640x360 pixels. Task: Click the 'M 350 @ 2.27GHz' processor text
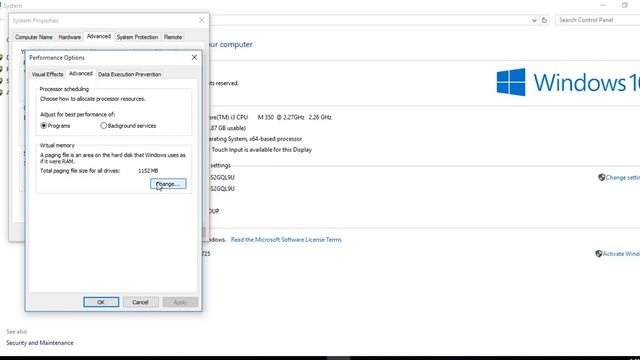[x=281, y=117]
